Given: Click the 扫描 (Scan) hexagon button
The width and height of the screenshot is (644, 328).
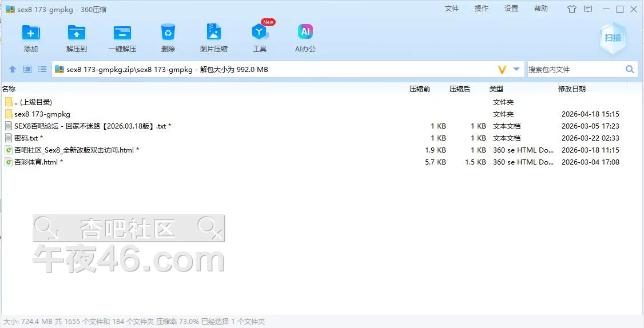Looking at the screenshot, I should (x=613, y=38).
